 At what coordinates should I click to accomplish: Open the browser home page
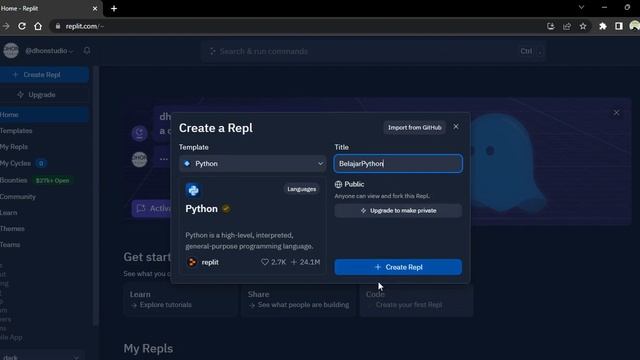coord(38,26)
